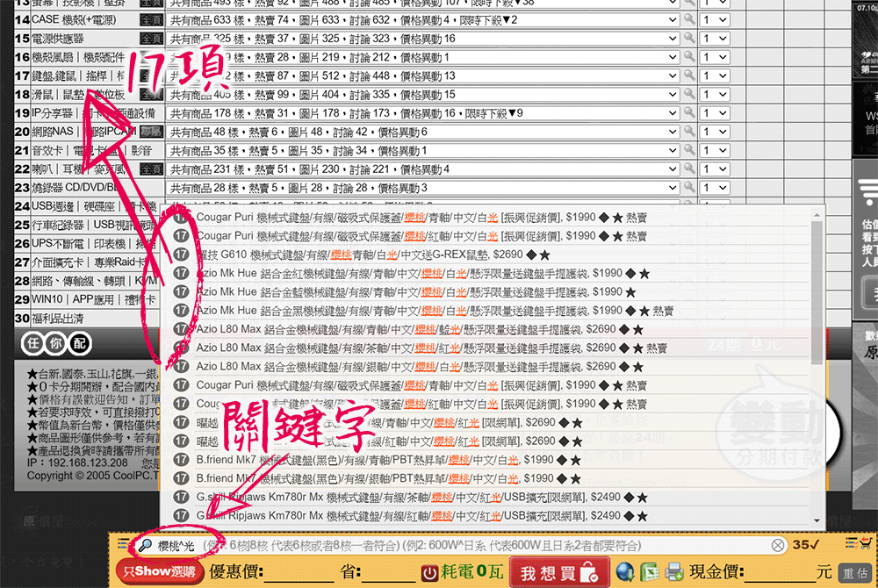
Task: Export with the Excel spreadsheet icon
Action: pos(649,572)
